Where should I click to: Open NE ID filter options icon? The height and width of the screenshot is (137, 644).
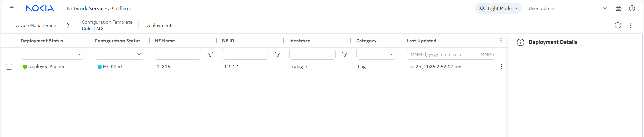tap(278, 54)
